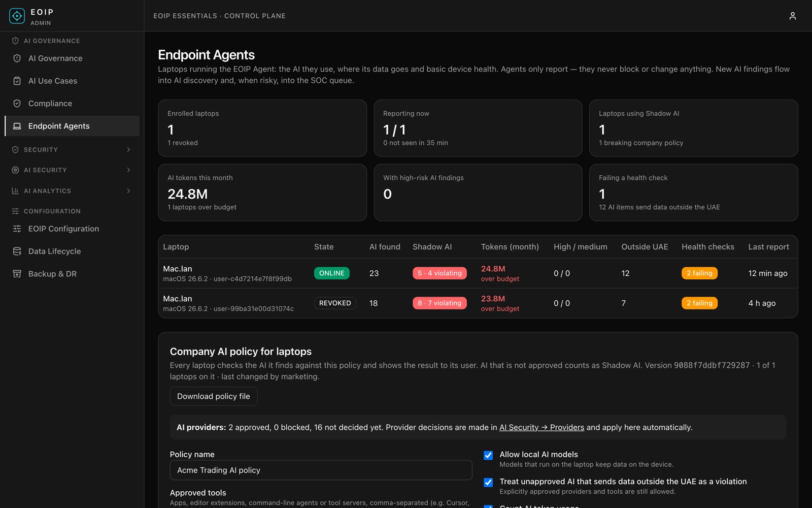Click the Policy name input field
The height and width of the screenshot is (508, 812).
pos(321,470)
